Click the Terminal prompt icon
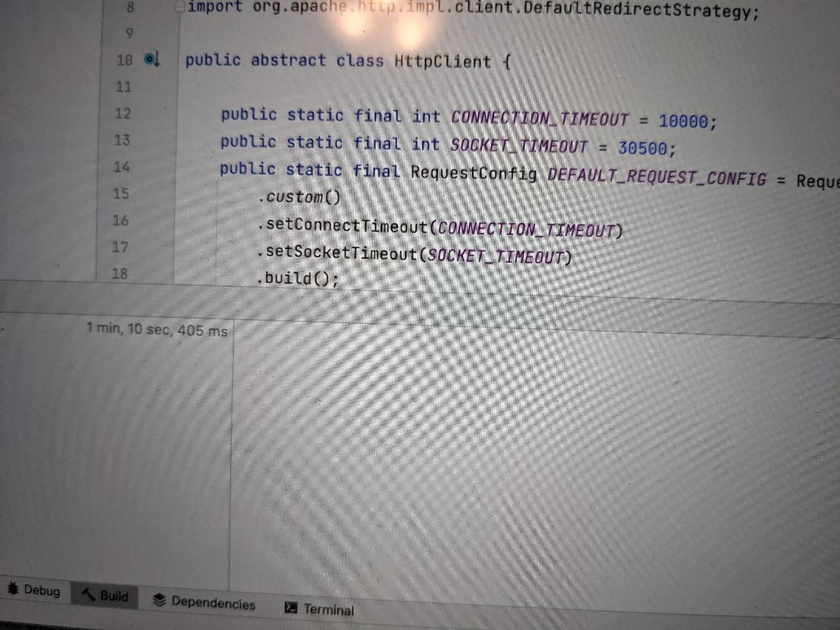Viewport: 840px width, 630px height. pyautogui.click(x=291, y=607)
